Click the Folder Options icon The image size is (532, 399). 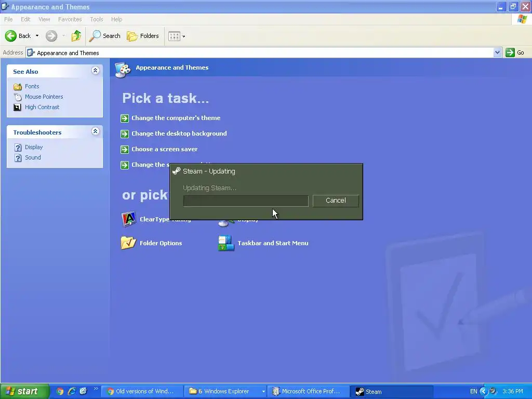128,243
